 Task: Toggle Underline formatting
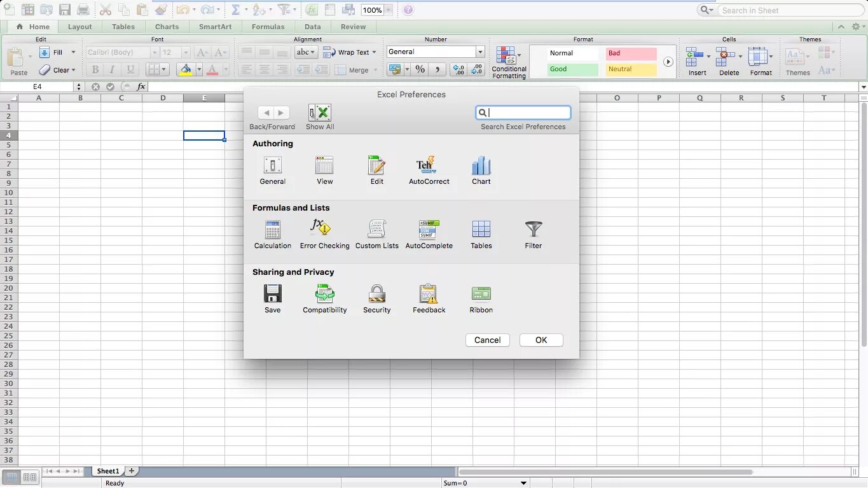coord(130,69)
